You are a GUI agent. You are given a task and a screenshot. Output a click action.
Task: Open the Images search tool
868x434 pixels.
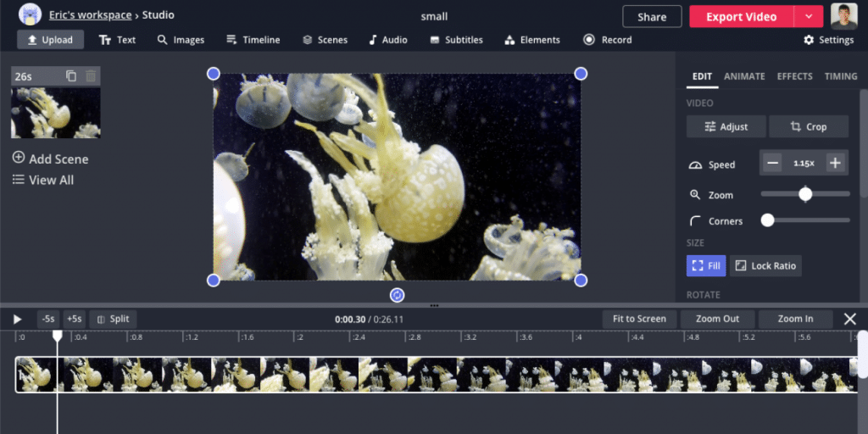[x=181, y=40]
